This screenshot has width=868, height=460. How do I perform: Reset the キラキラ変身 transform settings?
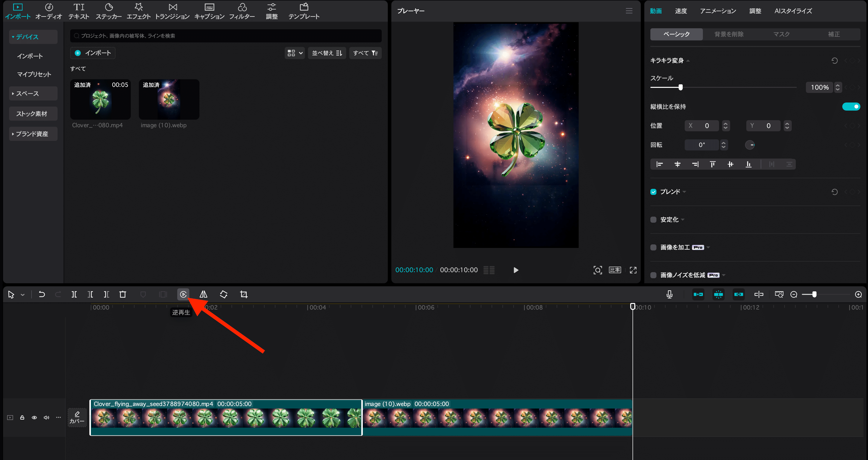(834, 61)
